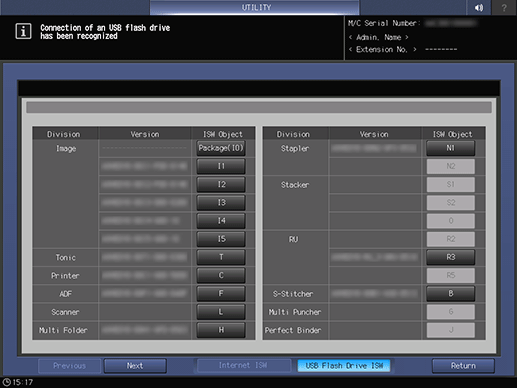Select USB Flash Drive ISW mode
This screenshot has height=388, width=517.
coord(344,366)
